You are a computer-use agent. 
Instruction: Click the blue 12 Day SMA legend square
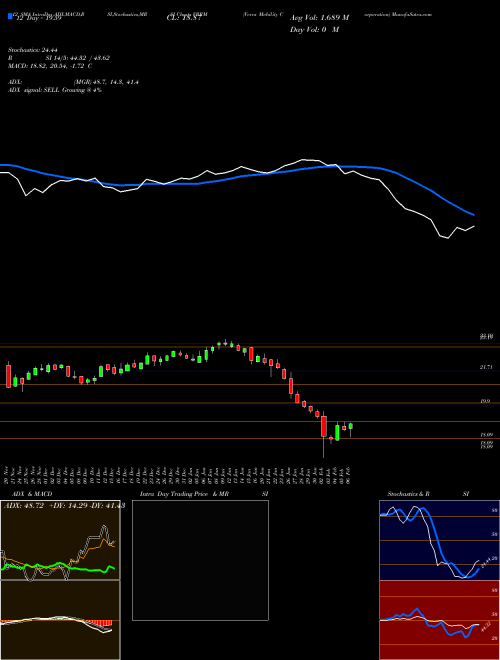(10, 17)
